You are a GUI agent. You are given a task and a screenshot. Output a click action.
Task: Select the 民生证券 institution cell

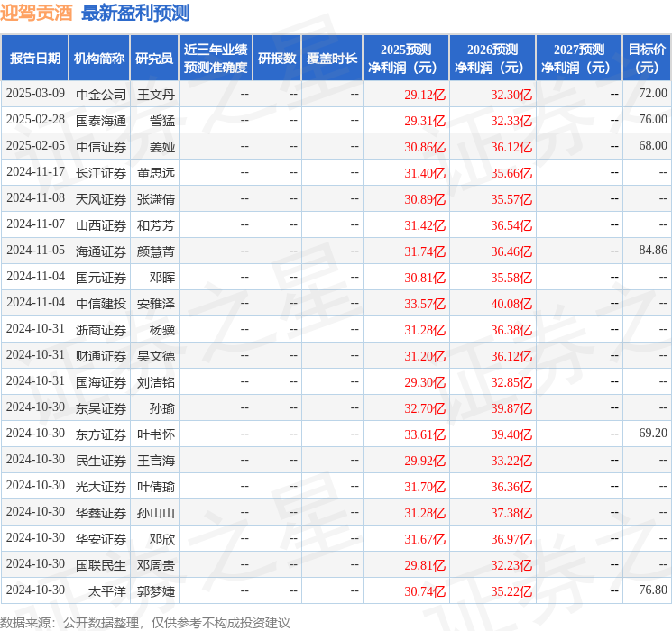[101, 460]
